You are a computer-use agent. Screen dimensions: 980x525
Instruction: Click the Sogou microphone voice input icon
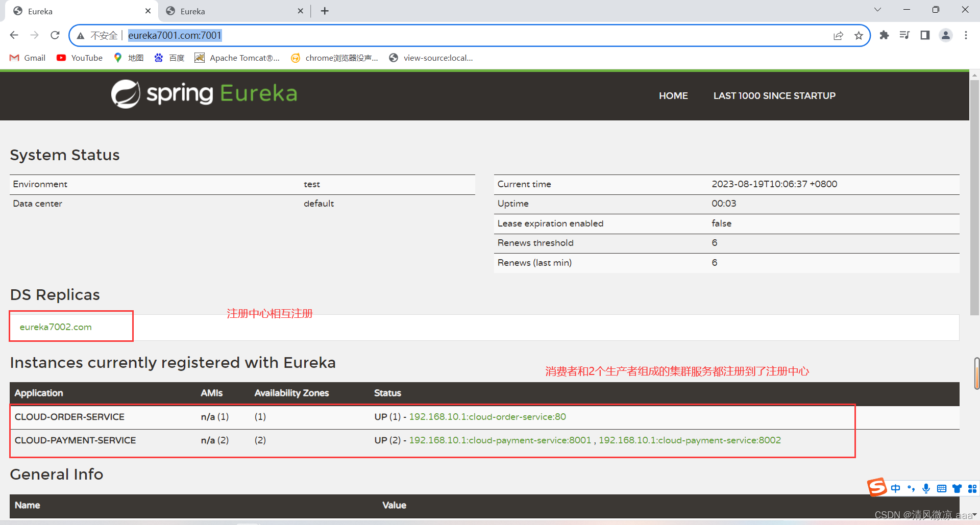click(x=926, y=489)
